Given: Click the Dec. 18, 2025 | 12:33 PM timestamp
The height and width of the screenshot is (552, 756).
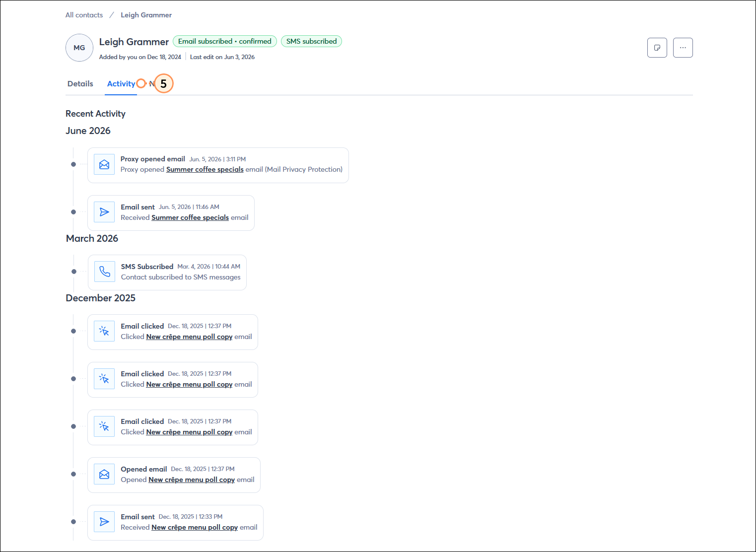Looking at the screenshot, I should 191,517.
